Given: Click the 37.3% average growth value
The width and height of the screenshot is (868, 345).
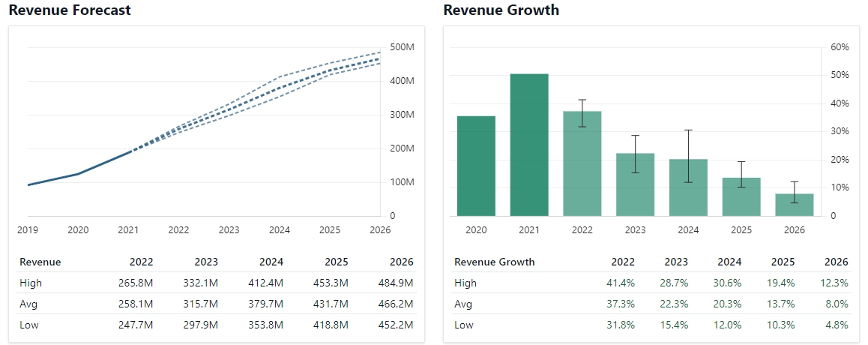Looking at the screenshot, I should 622,304.
